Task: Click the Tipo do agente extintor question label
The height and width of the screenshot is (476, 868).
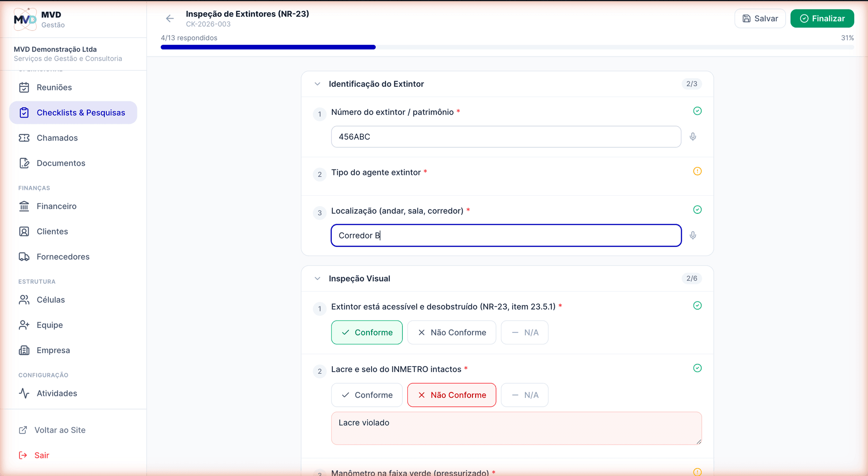Action: click(376, 172)
